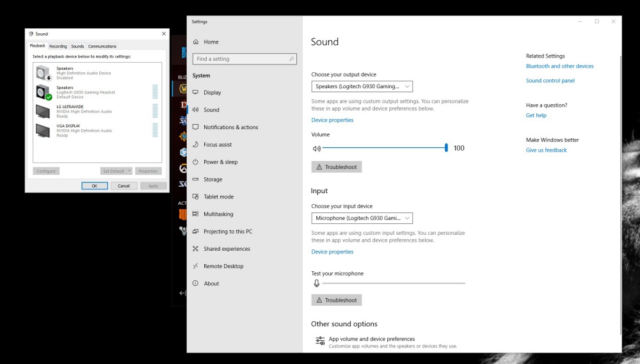Select the Remote Desktop icon
640x364 pixels.
[195, 265]
